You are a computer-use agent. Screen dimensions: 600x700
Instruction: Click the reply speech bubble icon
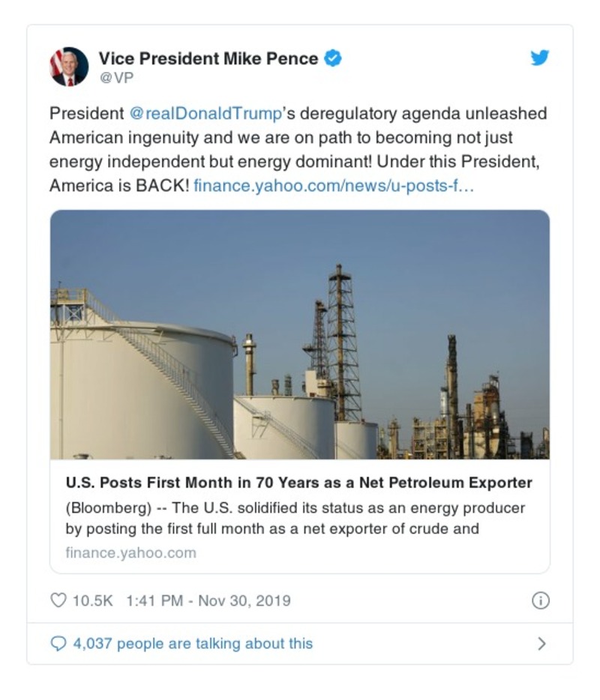point(57,643)
